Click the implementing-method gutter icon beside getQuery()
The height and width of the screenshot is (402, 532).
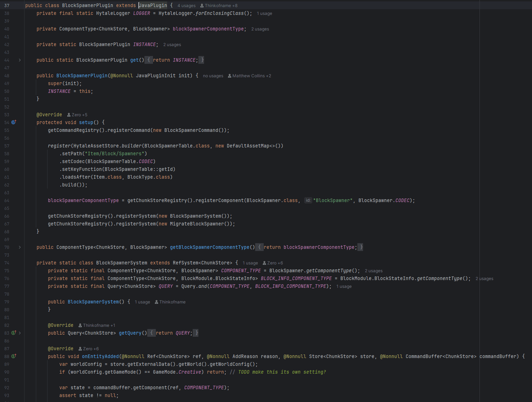point(14,333)
